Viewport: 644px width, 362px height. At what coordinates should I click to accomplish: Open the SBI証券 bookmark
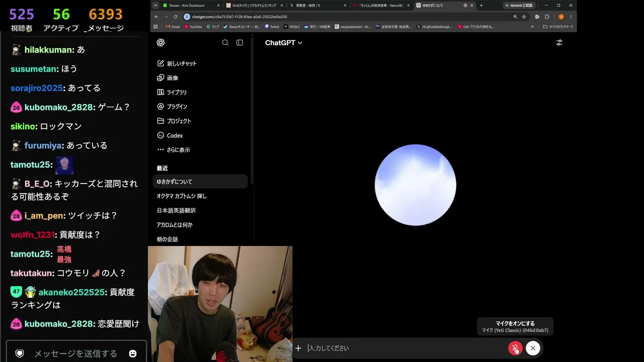317,27
